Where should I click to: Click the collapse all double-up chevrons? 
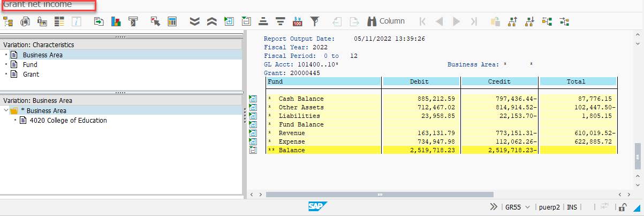[211, 21]
